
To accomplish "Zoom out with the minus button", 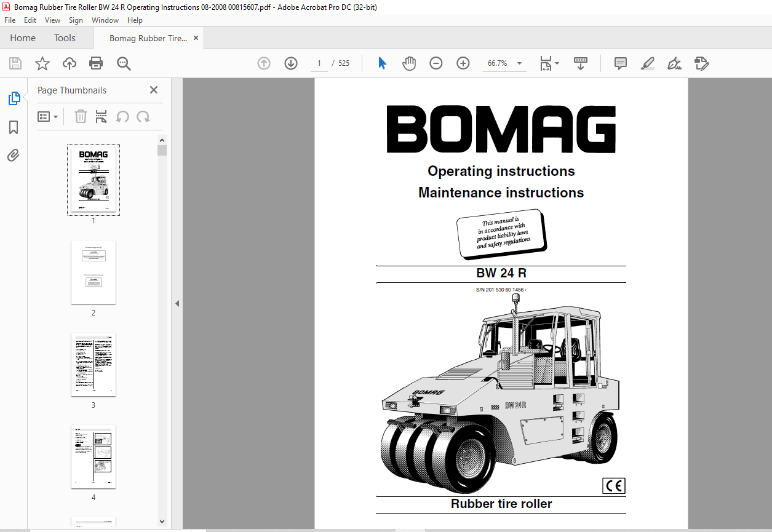I will coord(436,63).
